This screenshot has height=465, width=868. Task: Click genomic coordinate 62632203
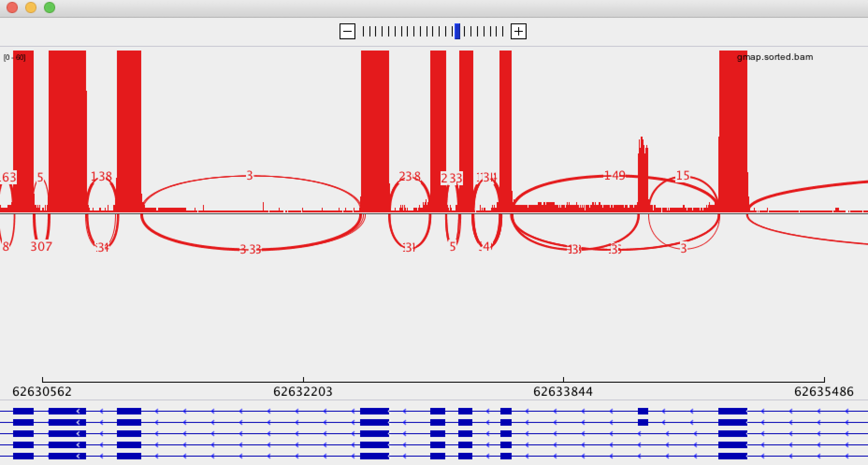click(x=303, y=392)
